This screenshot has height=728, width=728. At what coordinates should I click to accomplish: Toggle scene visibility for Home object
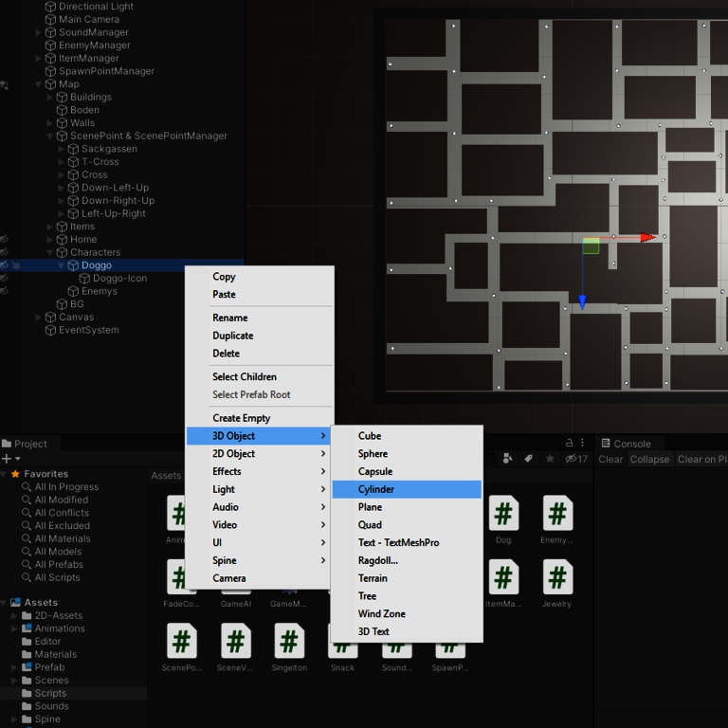5,240
